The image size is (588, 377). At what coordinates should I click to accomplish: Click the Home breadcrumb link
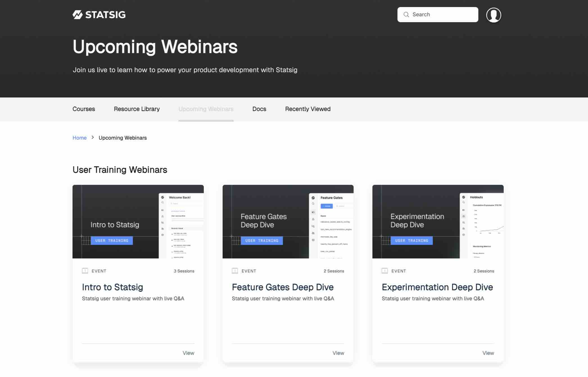[x=80, y=138]
